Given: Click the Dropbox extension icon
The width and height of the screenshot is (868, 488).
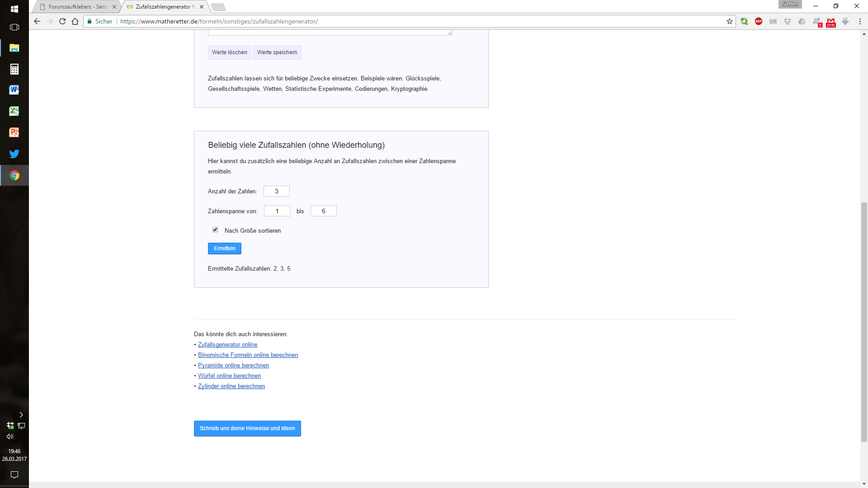Looking at the screenshot, I should [x=788, y=21].
